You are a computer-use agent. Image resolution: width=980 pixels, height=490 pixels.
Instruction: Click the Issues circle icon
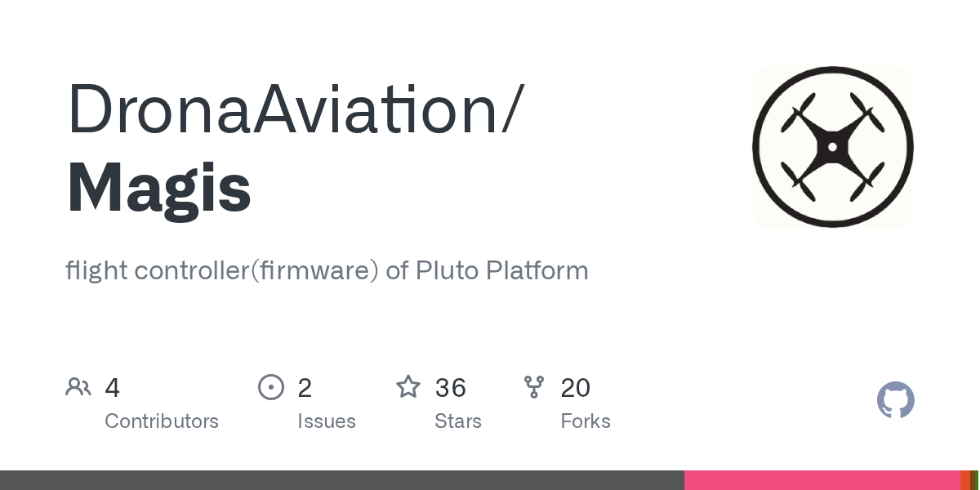(x=271, y=387)
